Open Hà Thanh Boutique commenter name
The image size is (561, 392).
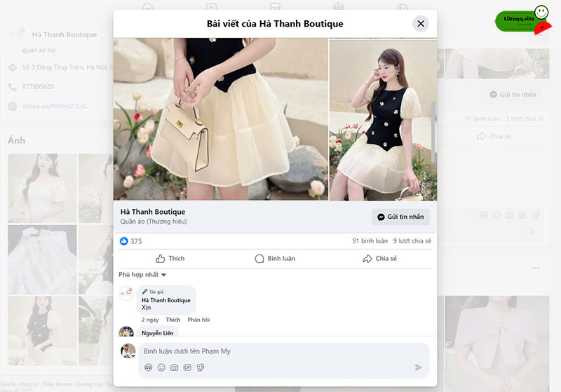click(x=166, y=300)
